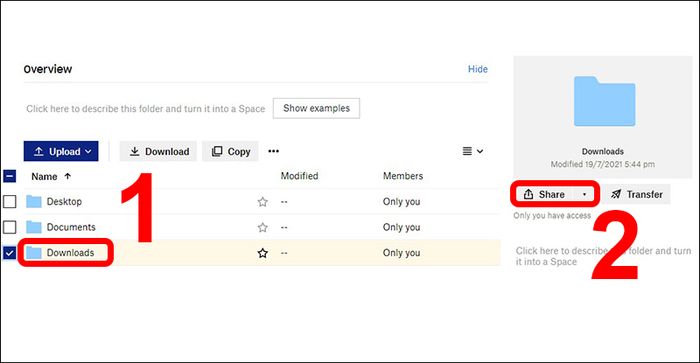
Task: Sort by the Modified column header
Action: [x=299, y=176]
